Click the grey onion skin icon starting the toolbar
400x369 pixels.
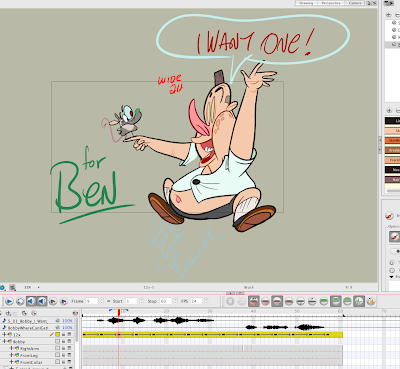coord(230,301)
